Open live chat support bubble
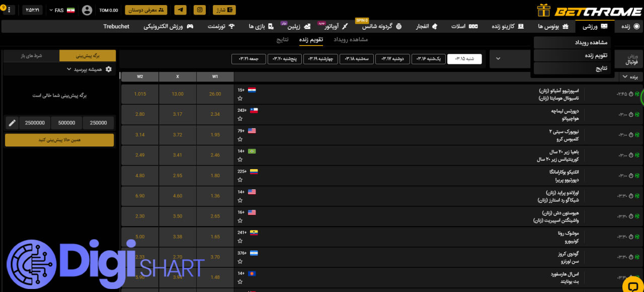644x292 pixels. (x=630, y=285)
